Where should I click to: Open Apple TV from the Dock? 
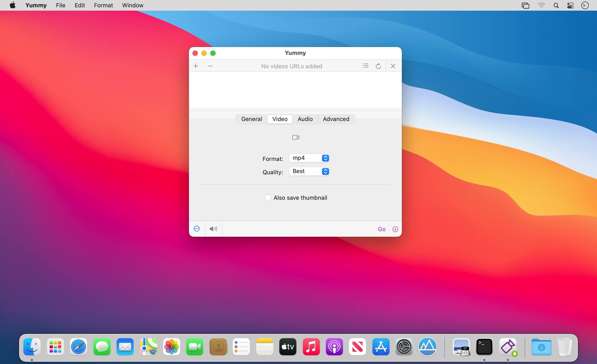pos(288,346)
